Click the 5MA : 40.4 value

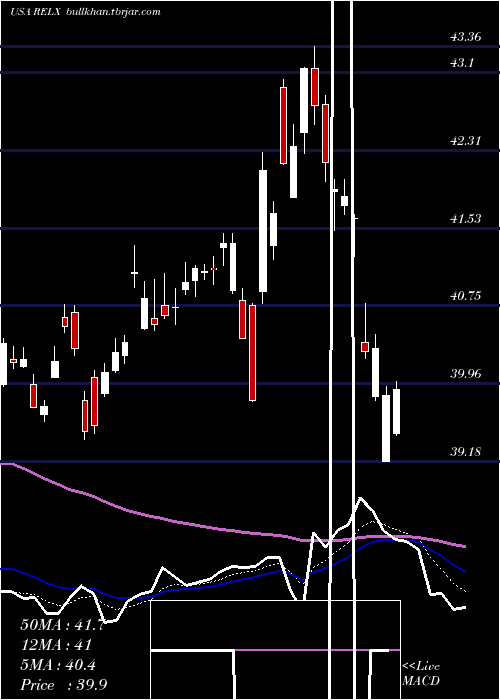click(x=58, y=665)
